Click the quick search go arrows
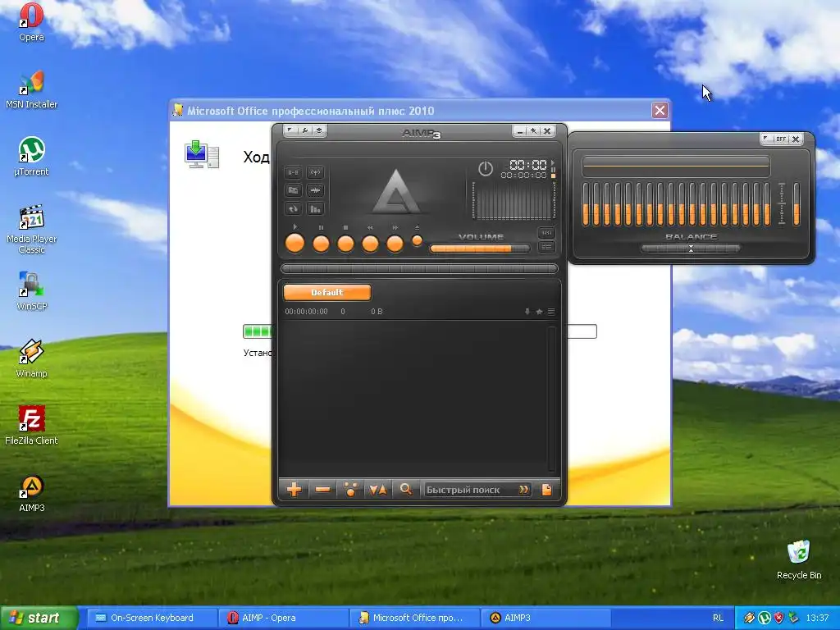The image size is (840, 630). (524, 490)
